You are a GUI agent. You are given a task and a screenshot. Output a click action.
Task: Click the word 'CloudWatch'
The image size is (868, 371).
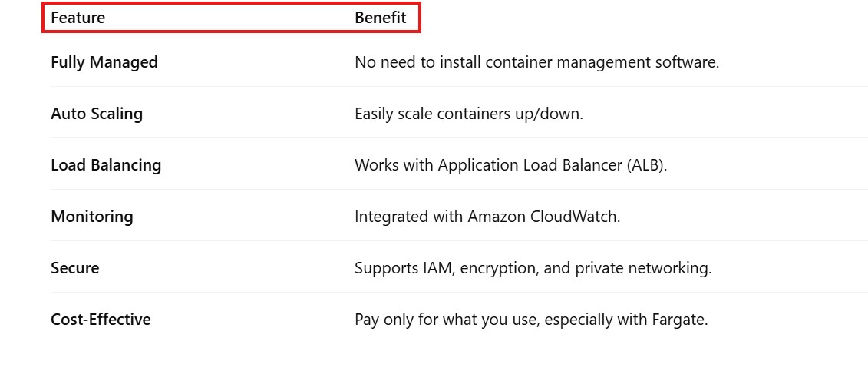click(x=574, y=217)
